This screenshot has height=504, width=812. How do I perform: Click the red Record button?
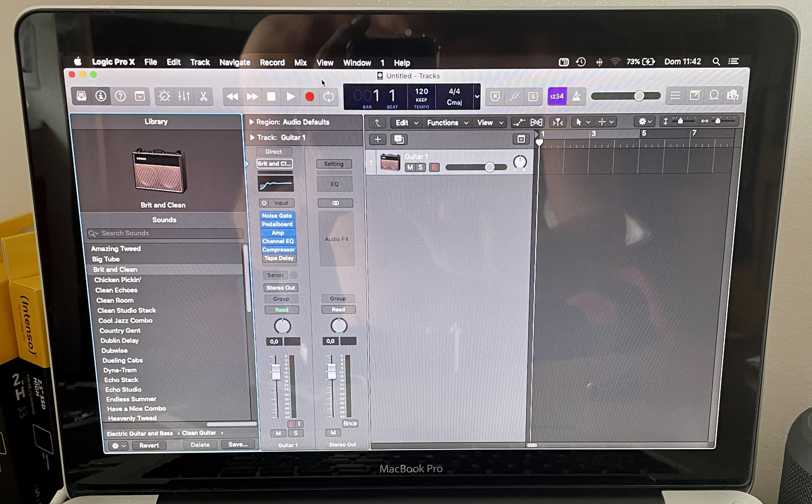pyautogui.click(x=310, y=97)
